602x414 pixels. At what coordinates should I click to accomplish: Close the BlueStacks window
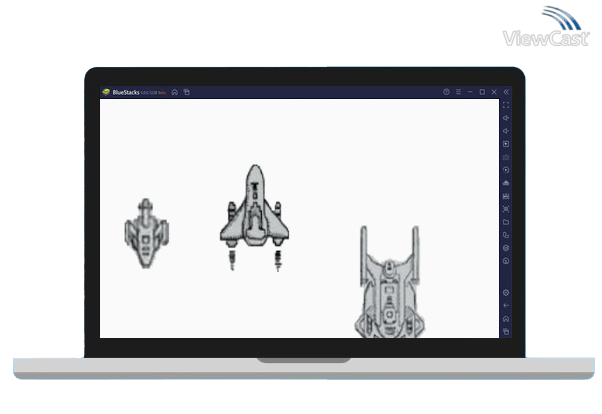pos(494,92)
